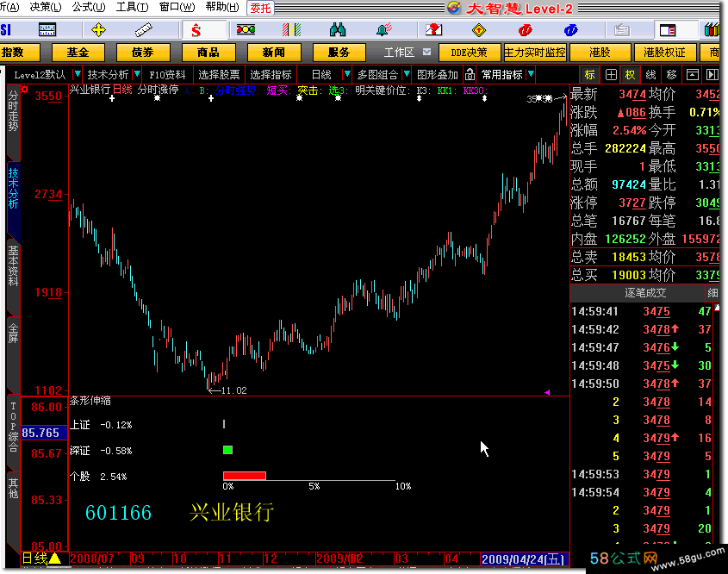Click the blue circular info icon
Image resolution: width=728 pixels, height=574 pixels.
[570, 30]
